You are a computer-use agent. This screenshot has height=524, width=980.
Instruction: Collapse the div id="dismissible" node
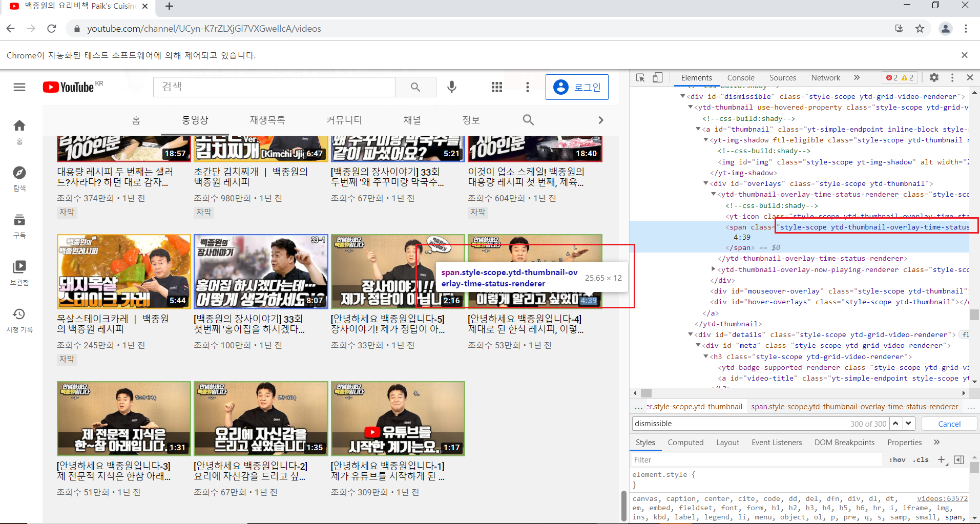click(683, 96)
